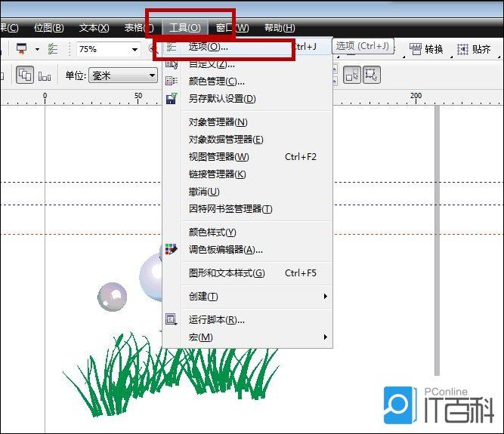Select 另存默认设置(D) entry
This screenshot has width=504, height=434.
pos(247,99)
